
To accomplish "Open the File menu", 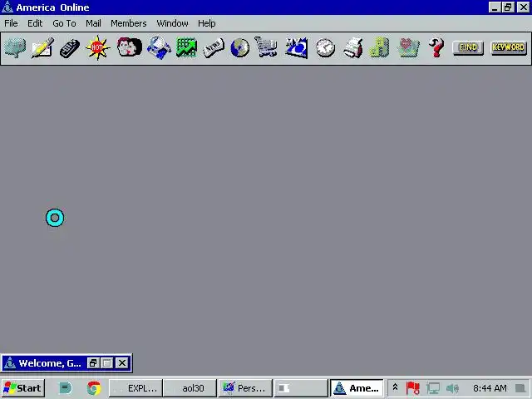I will click(11, 23).
